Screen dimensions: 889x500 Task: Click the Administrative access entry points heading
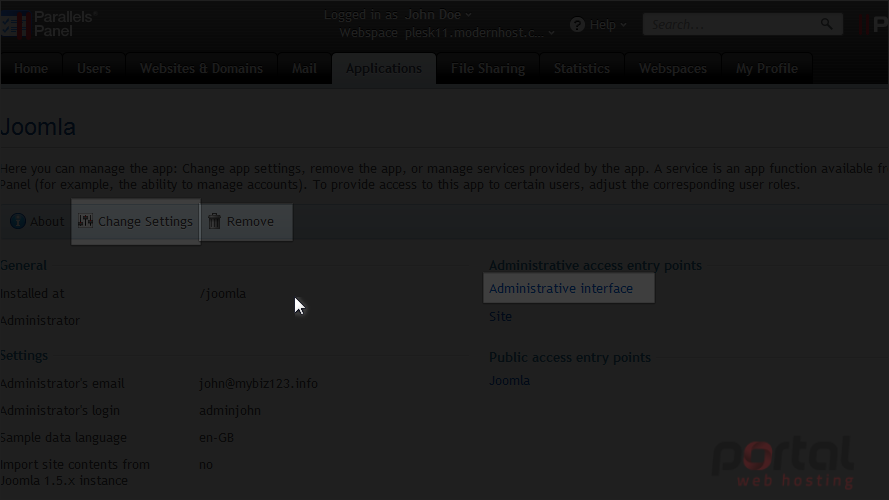(x=595, y=265)
